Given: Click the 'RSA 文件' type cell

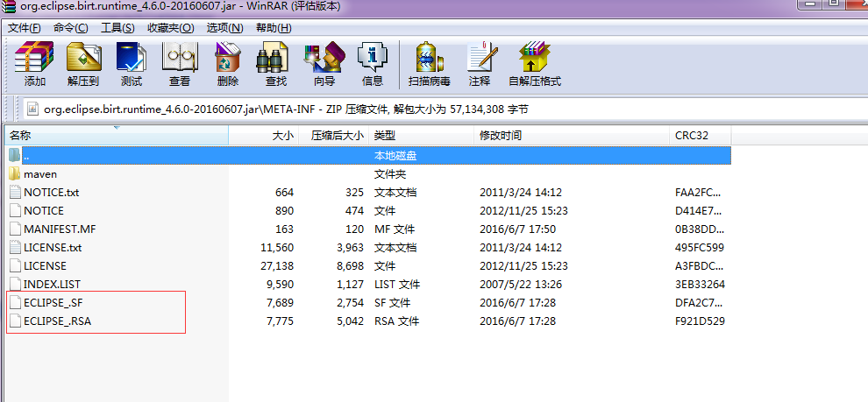Looking at the screenshot, I should pyautogui.click(x=397, y=321).
